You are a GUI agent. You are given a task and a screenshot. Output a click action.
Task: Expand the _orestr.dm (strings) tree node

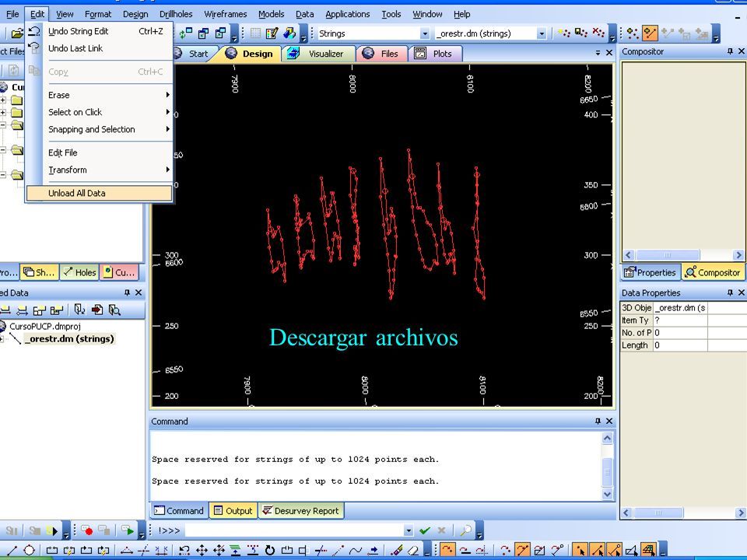[x=2, y=339]
